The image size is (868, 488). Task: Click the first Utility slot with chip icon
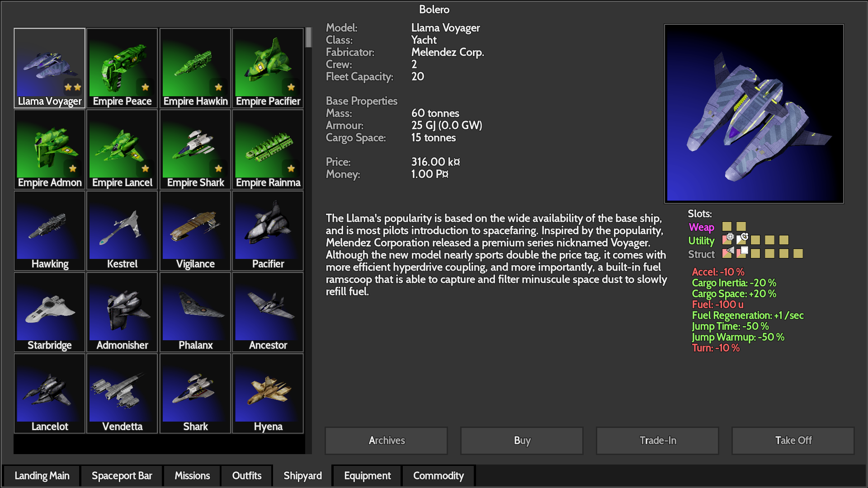coord(727,239)
